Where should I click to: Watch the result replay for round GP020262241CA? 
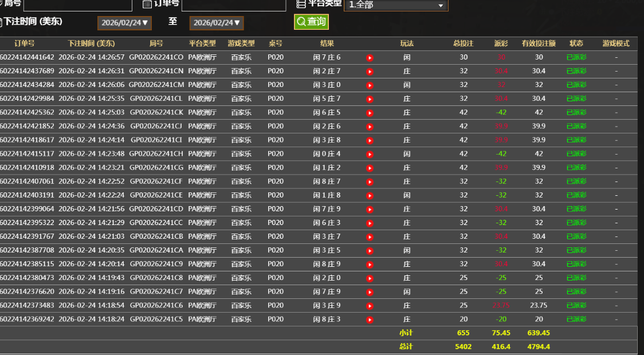[x=370, y=250]
